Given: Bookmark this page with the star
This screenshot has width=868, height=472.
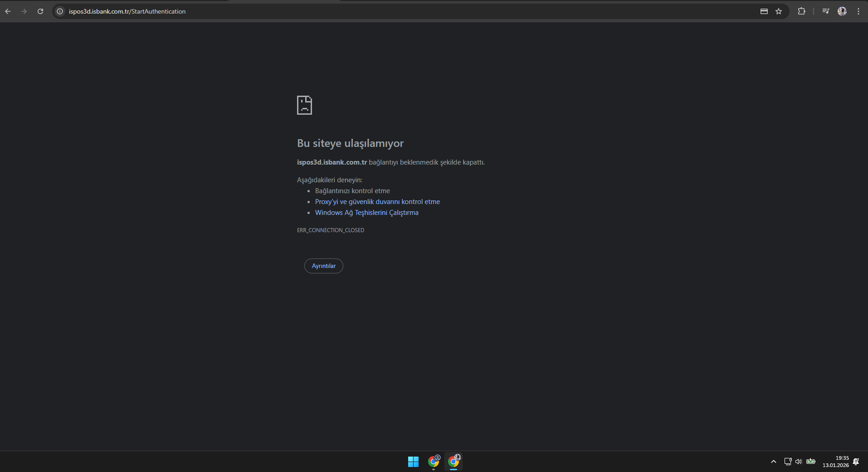Looking at the screenshot, I should [779, 11].
